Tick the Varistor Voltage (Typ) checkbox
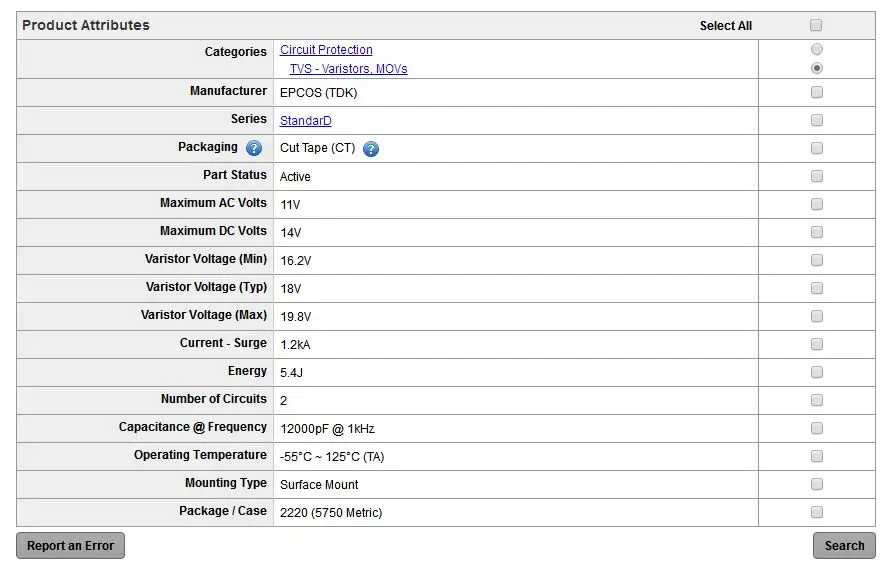892x578 pixels. point(817,288)
